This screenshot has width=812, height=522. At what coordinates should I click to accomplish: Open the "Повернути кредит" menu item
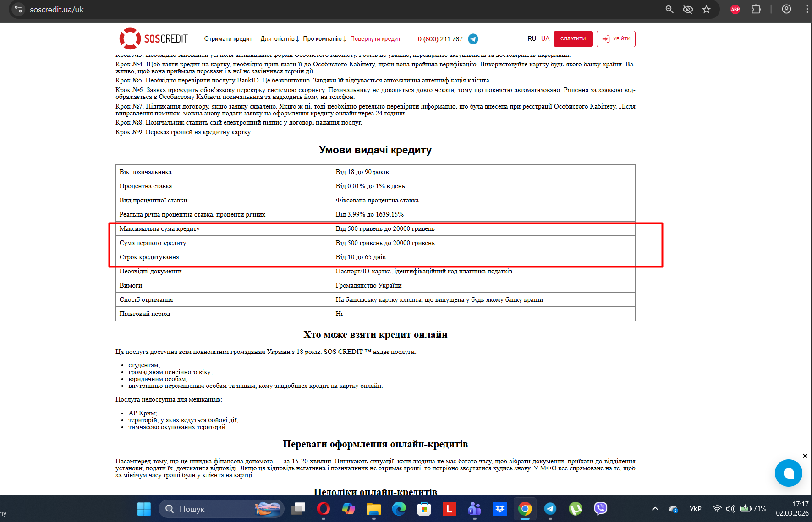click(375, 39)
